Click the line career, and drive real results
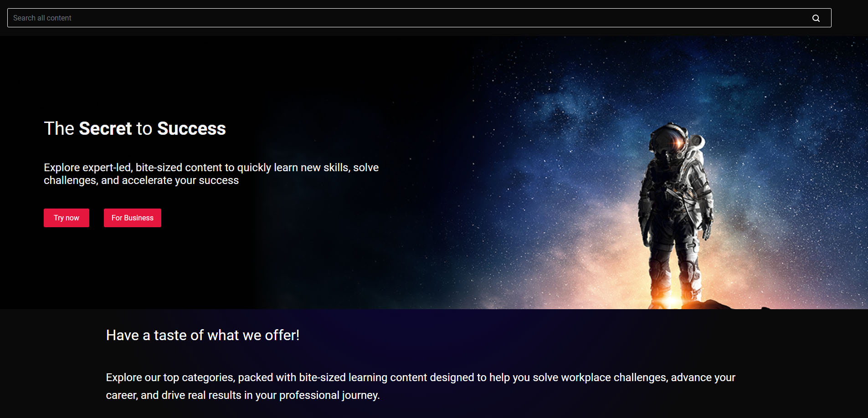 coord(243,395)
